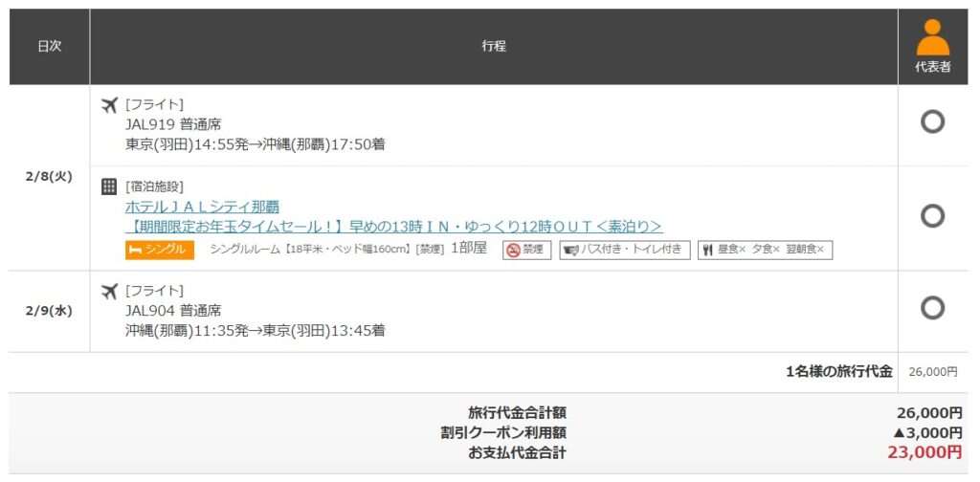The image size is (980, 482).
Task: Click the JAL904 普通席 text
Action: [x=173, y=310]
